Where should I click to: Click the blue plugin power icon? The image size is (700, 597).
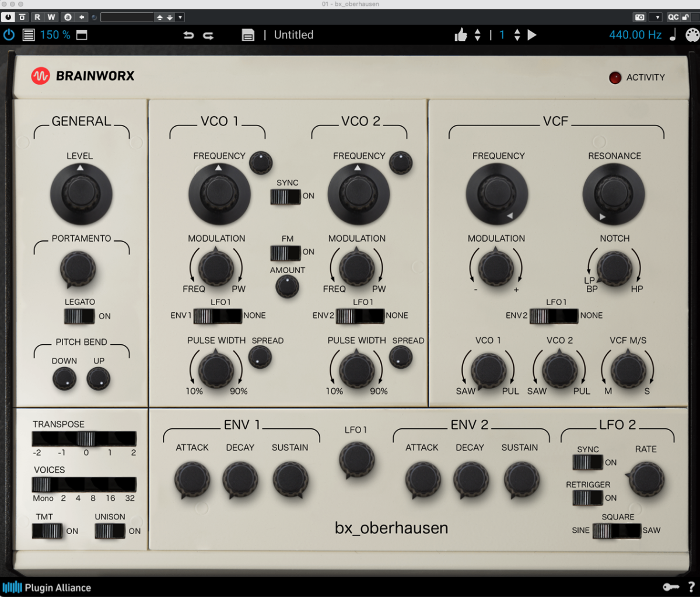[x=9, y=35]
